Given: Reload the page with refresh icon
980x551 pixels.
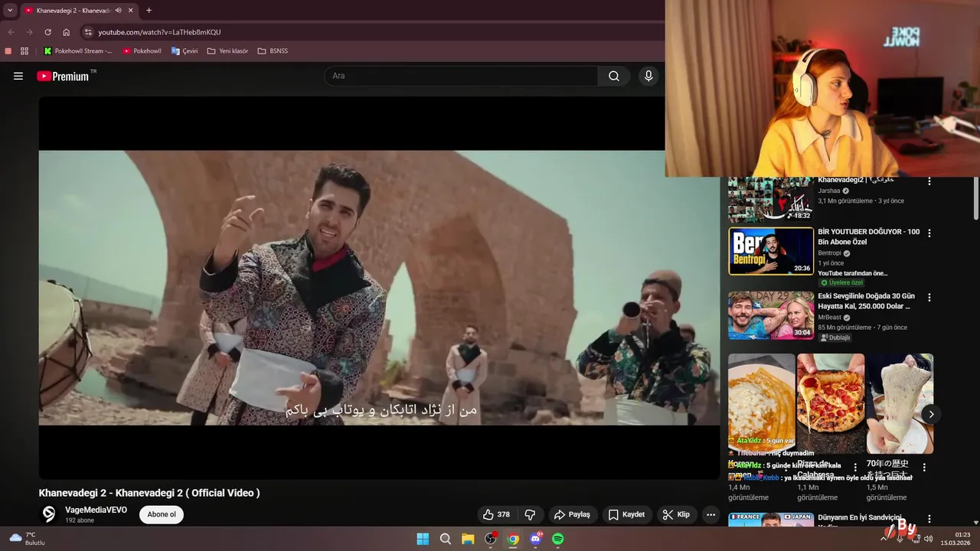Looking at the screenshot, I should (x=47, y=32).
